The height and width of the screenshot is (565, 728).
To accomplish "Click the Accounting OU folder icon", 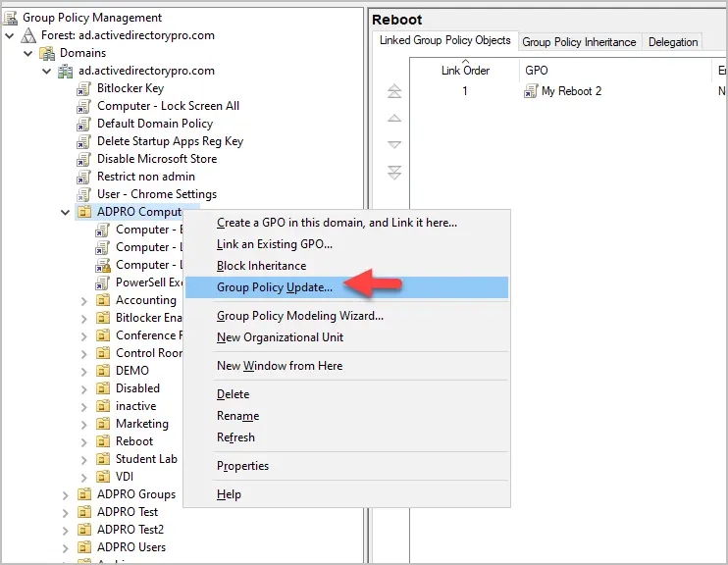I will (103, 300).
